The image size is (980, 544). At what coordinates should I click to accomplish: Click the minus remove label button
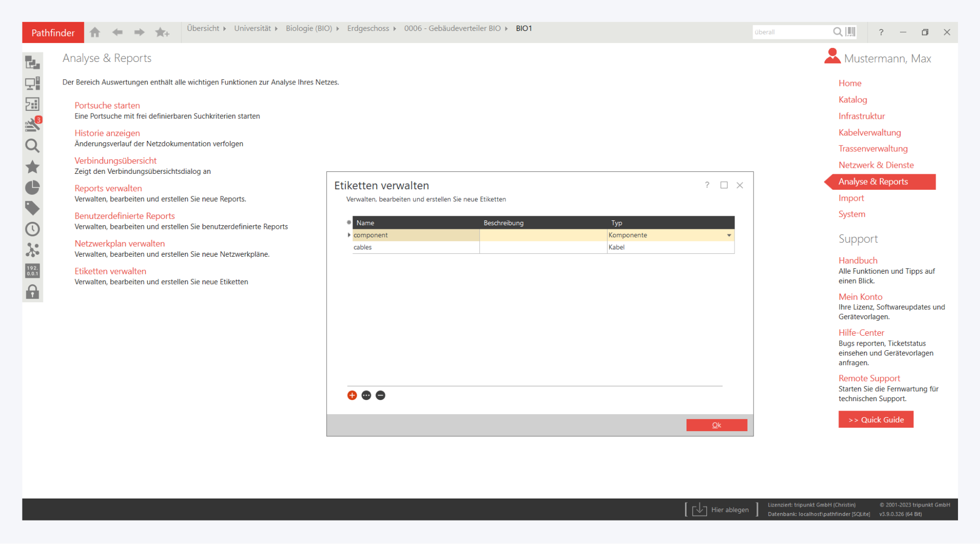coord(380,395)
